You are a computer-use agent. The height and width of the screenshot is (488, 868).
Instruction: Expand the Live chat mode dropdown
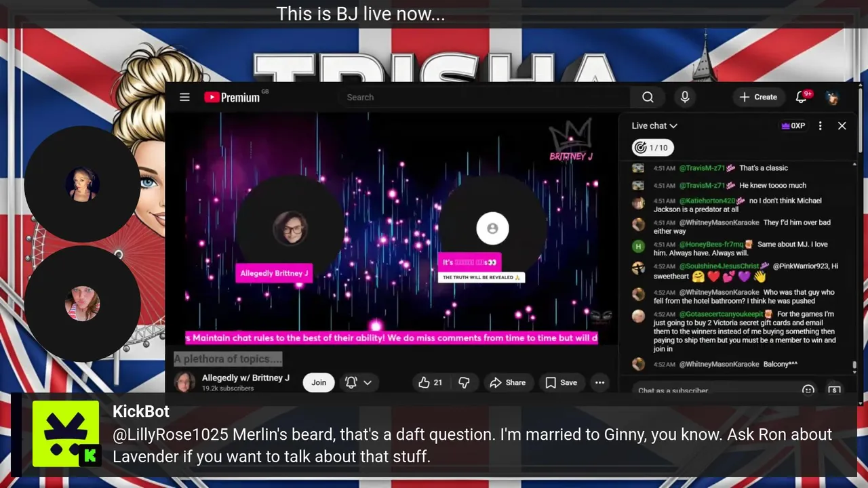click(654, 125)
